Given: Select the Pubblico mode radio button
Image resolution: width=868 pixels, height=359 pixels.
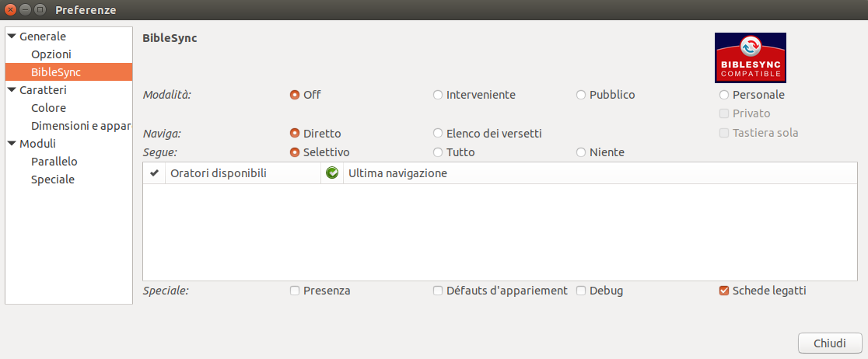Looking at the screenshot, I should tap(581, 95).
